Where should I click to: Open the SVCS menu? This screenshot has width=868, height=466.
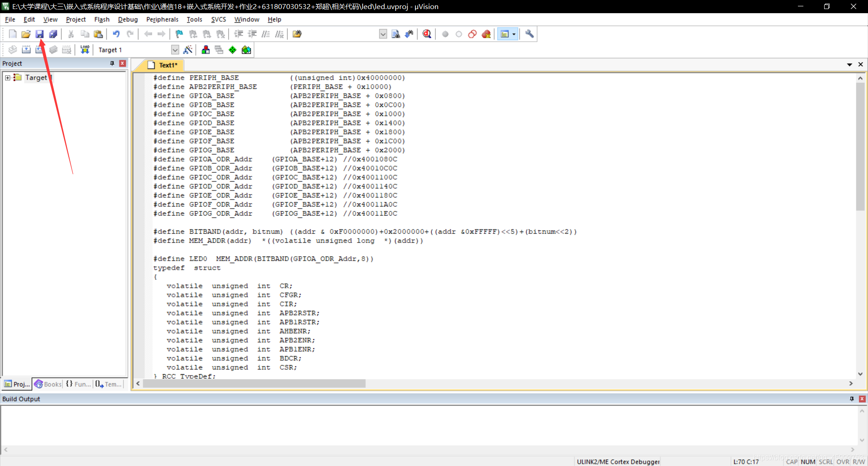pyautogui.click(x=218, y=19)
